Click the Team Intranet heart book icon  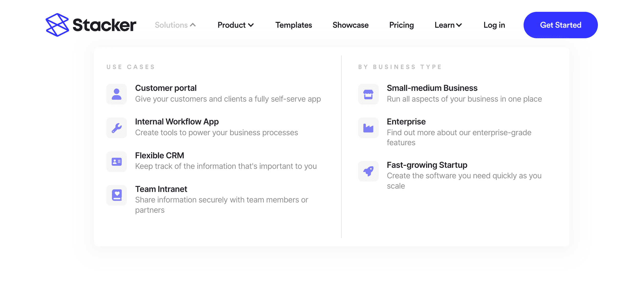pyautogui.click(x=117, y=195)
